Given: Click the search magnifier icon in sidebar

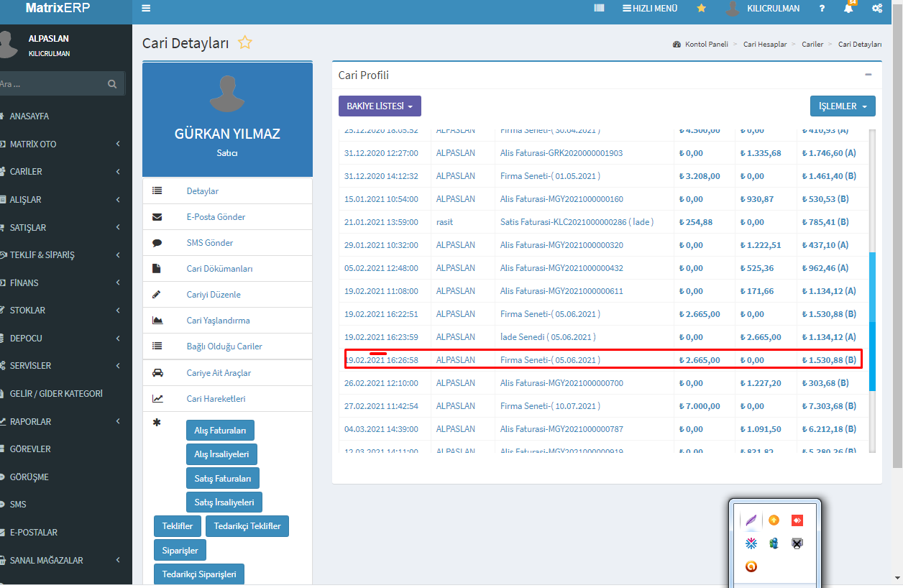Looking at the screenshot, I should 112,84.
